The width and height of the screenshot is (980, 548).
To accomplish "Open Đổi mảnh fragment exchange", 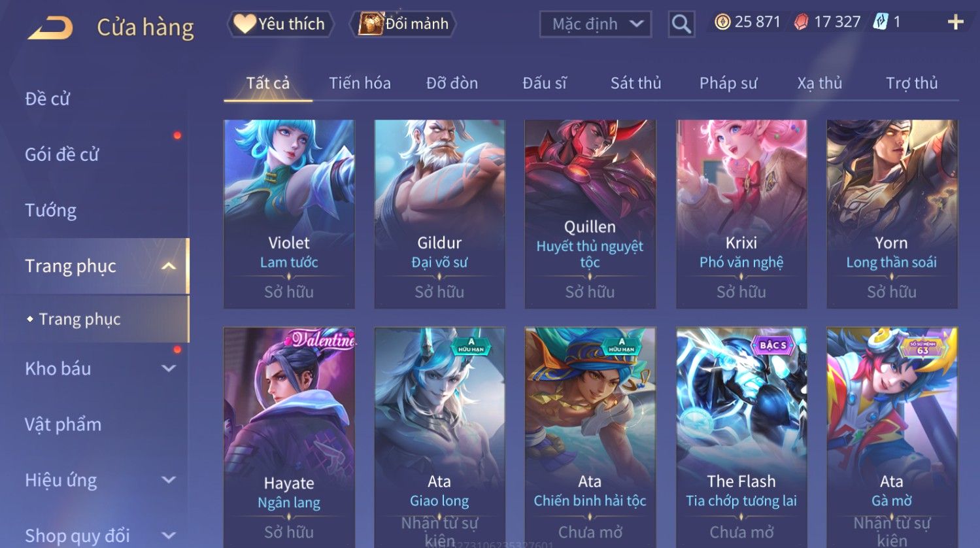I will click(403, 24).
